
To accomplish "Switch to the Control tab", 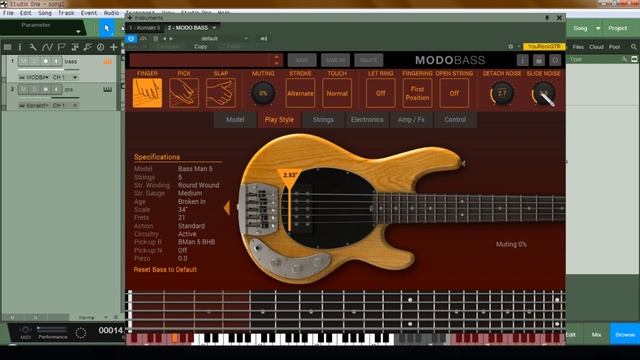I will point(455,120).
